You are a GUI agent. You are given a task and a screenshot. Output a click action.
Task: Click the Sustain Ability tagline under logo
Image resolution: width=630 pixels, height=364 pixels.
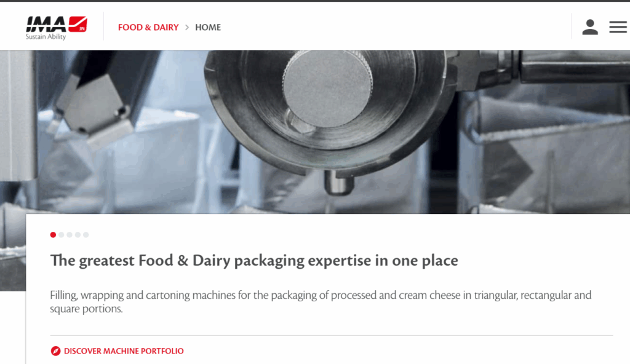46,37
